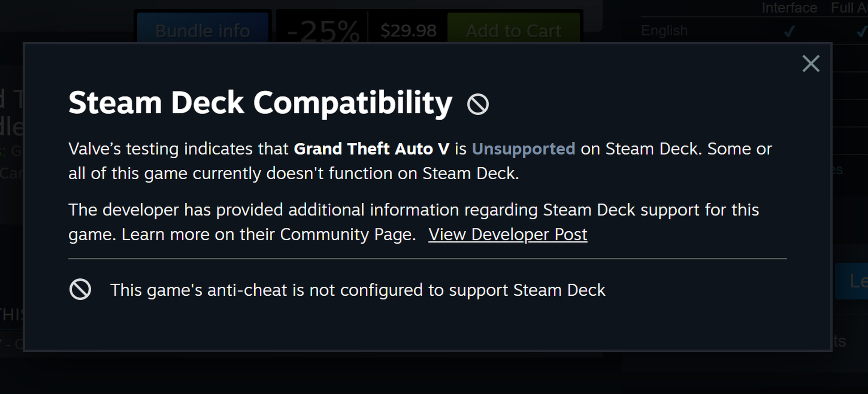Click the Interface column header

(789, 8)
